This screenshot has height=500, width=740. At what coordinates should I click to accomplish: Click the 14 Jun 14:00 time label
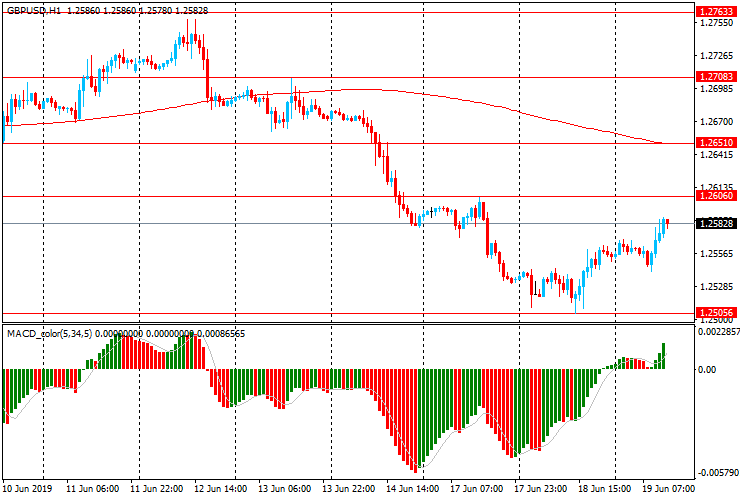(413, 488)
